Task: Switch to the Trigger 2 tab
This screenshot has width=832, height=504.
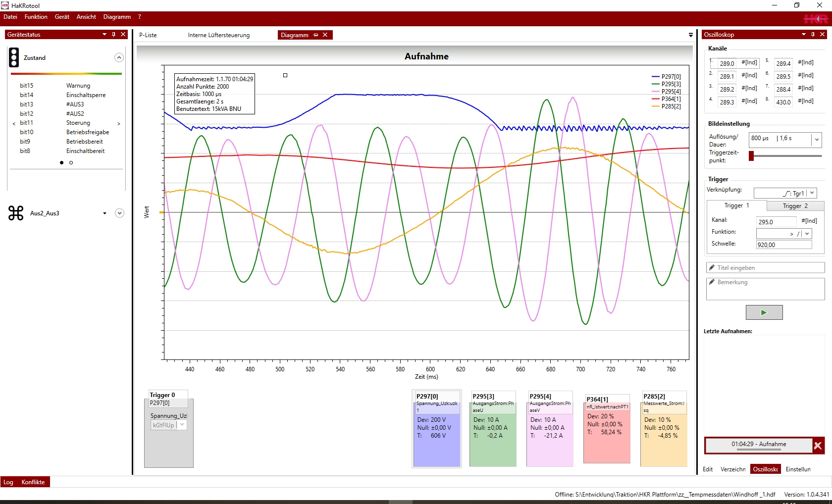Action: pyautogui.click(x=795, y=206)
